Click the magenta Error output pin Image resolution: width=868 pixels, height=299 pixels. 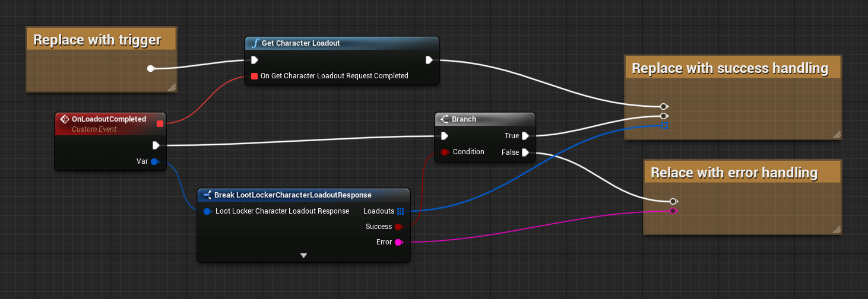(x=398, y=242)
